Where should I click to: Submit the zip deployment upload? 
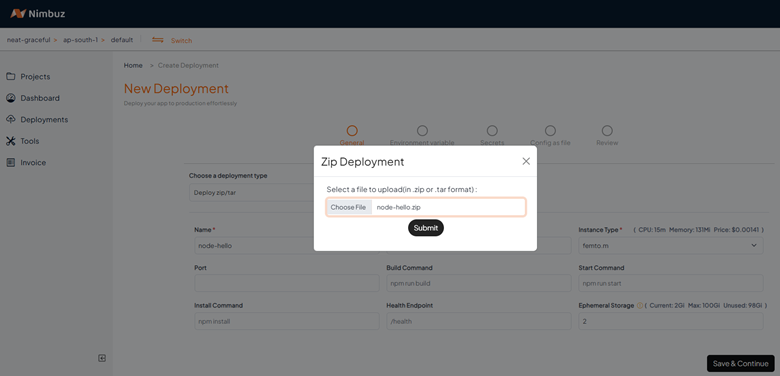(426, 228)
